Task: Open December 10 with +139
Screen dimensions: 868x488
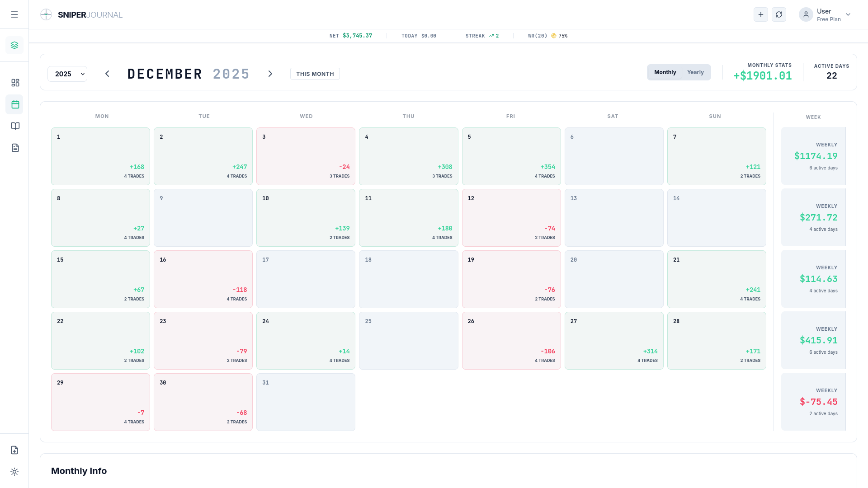Action: click(306, 218)
